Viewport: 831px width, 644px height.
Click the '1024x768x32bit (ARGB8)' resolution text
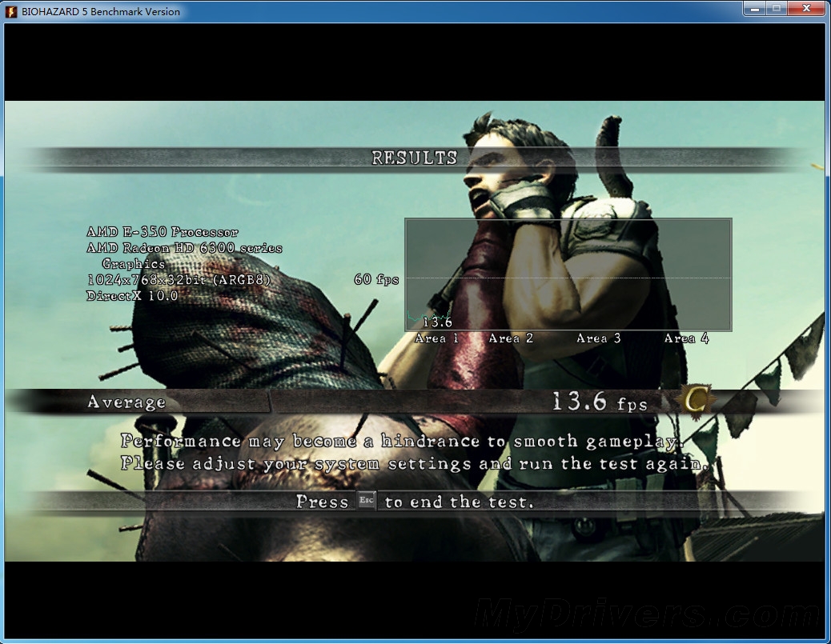pos(179,280)
